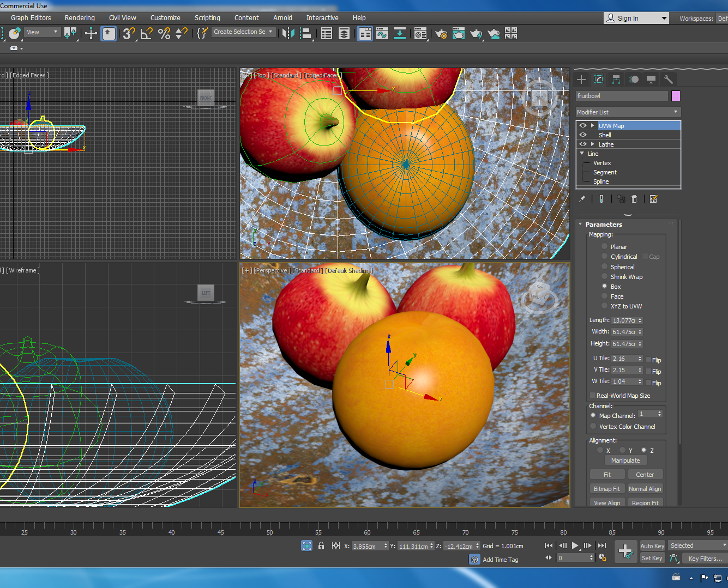
Task: Open the Scripting menu
Action: click(207, 18)
